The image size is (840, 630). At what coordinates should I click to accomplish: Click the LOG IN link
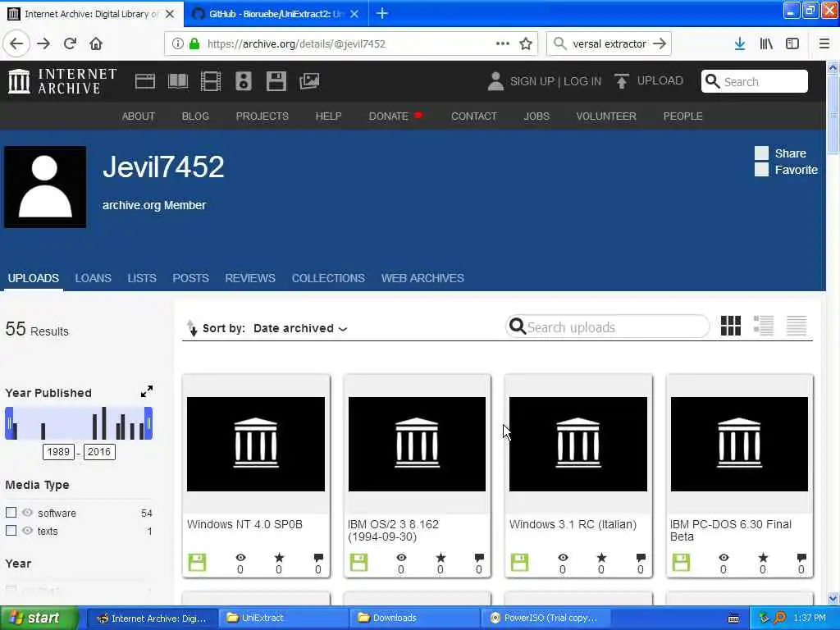[x=582, y=81]
